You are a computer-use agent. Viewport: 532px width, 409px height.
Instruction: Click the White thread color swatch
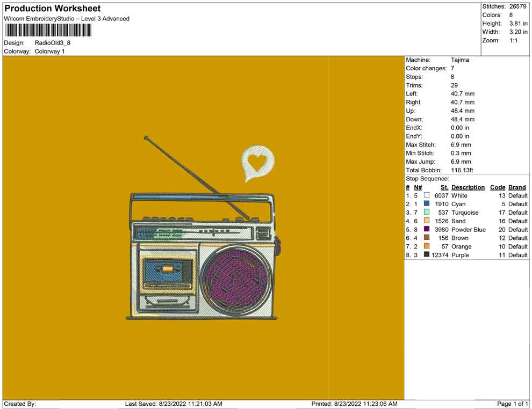[x=427, y=195]
